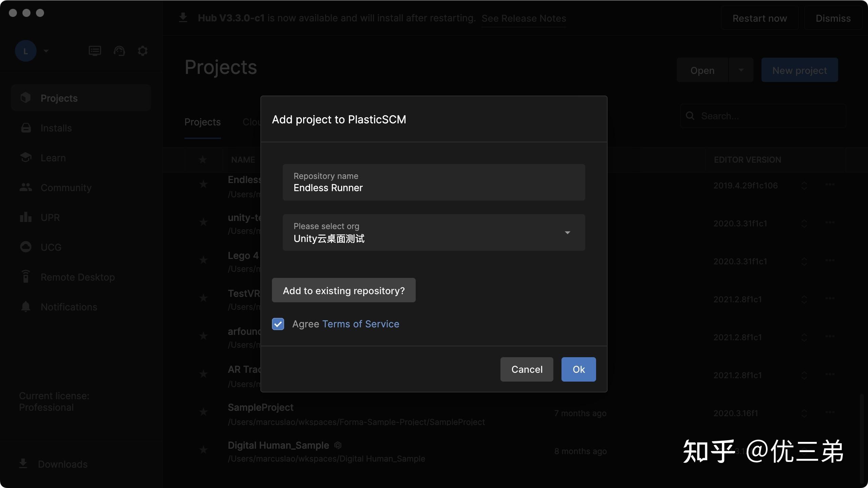Click the Ok button

click(578, 369)
